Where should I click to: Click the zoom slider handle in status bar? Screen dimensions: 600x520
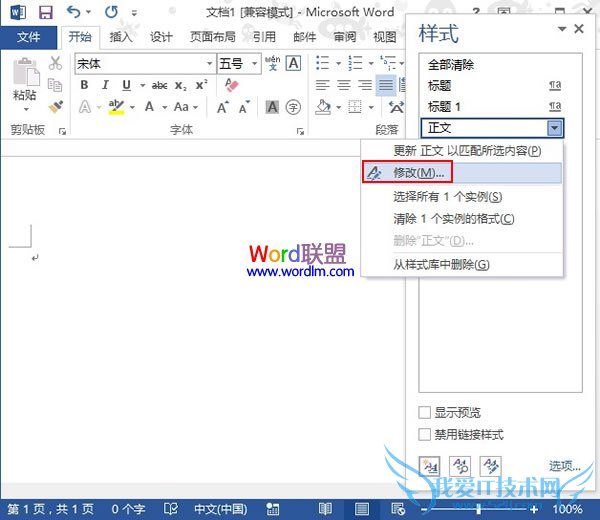pos(479,509)
